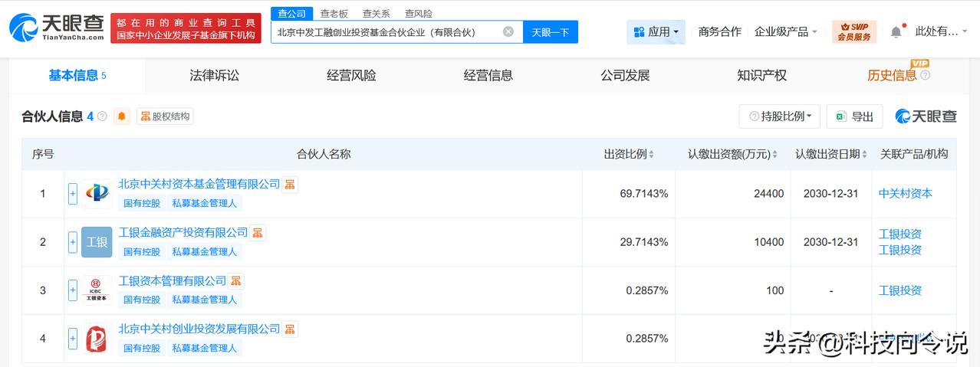Switch to the 经营信息 tab
The image size is (980, 367).
click(x=488, y=75)
